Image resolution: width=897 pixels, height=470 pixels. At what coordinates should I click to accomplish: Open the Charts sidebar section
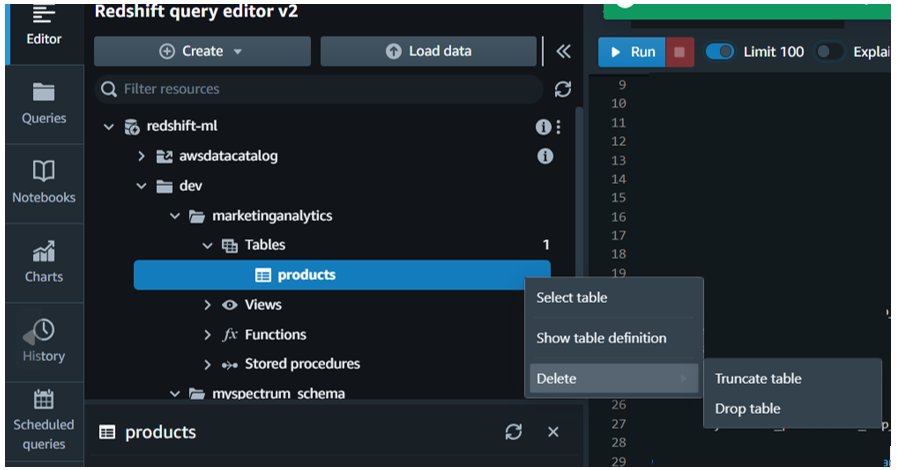(x=44, y=262)
